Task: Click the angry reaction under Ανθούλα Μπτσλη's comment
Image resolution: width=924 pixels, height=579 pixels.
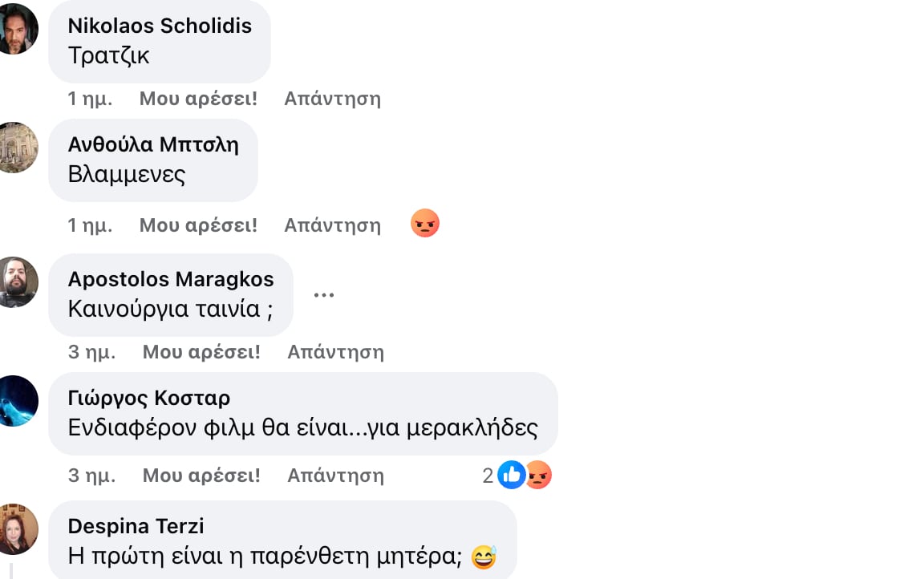Action: 425,224
